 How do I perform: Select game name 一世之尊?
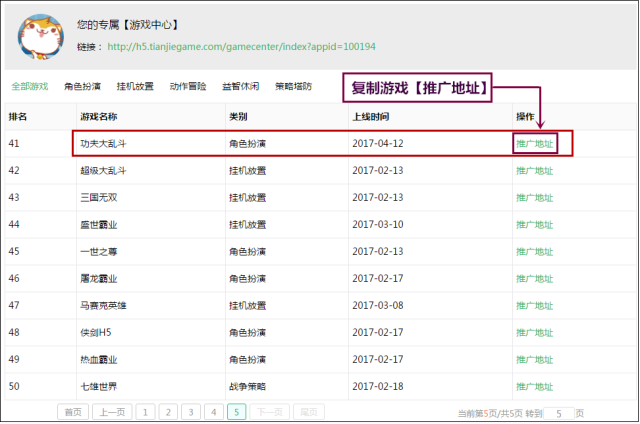tap(99, 251)
